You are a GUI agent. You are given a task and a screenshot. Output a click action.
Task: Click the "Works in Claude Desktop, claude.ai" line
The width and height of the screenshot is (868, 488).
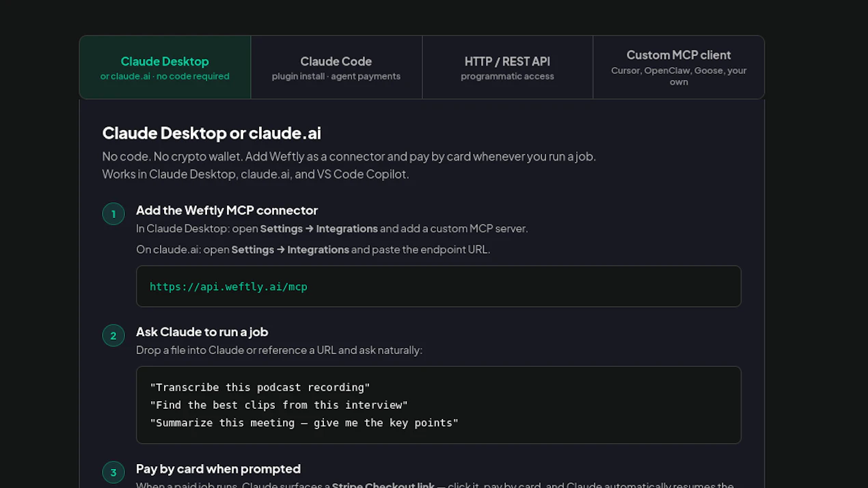pos(256,174)
